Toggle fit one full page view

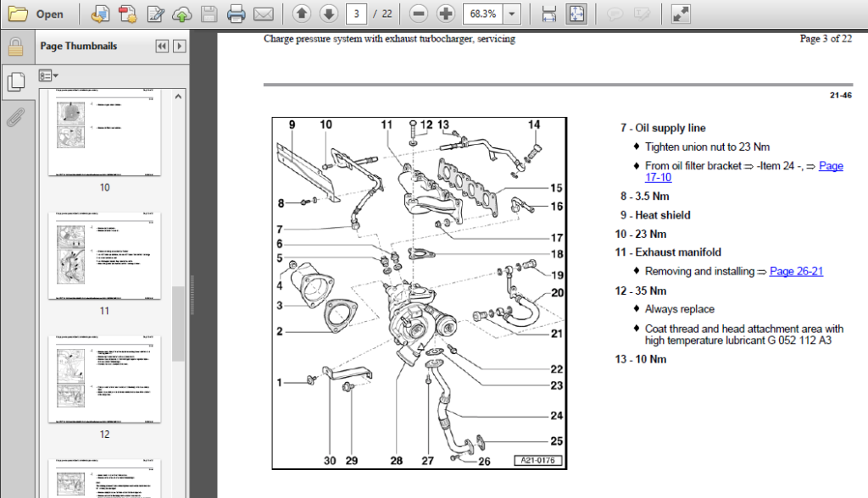click(x=576, y=14)
